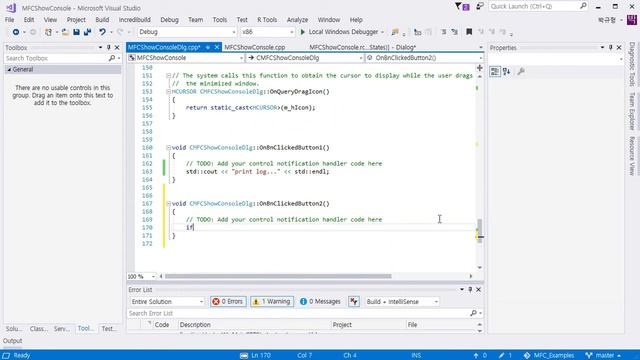Open the x86 platform dropdown
This screenshot has height=360, width=640.
267,32
